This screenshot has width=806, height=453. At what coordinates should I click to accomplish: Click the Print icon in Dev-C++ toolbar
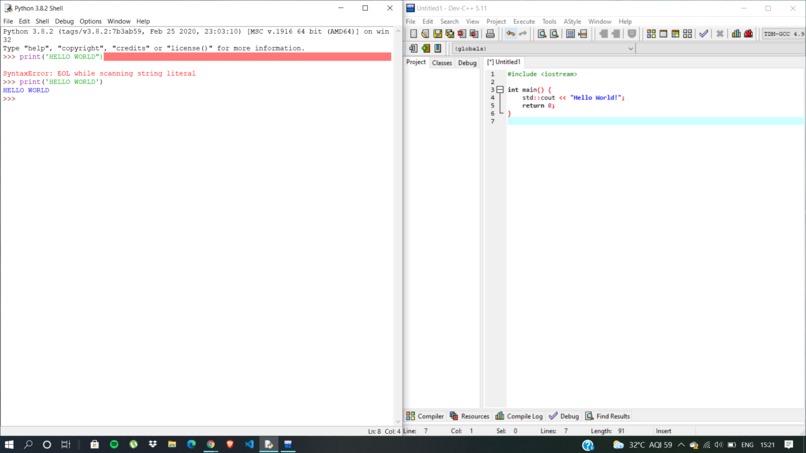click(x=490, y=34)
